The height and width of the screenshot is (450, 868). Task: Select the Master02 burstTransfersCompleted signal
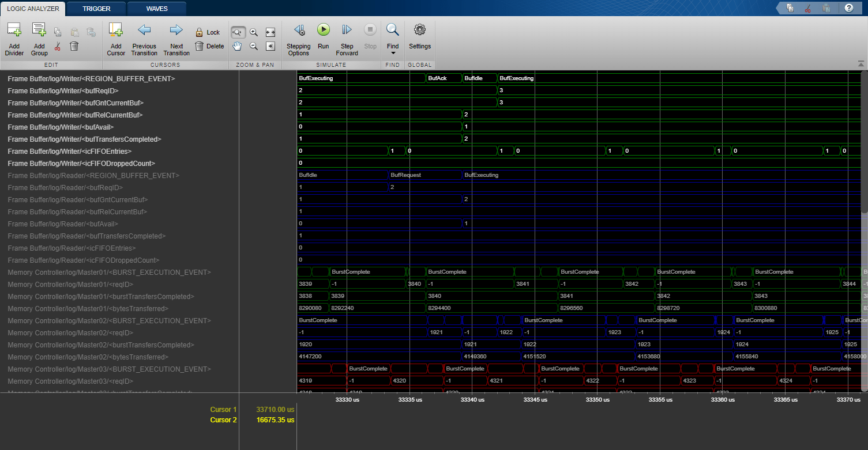[x=101, y=345]
